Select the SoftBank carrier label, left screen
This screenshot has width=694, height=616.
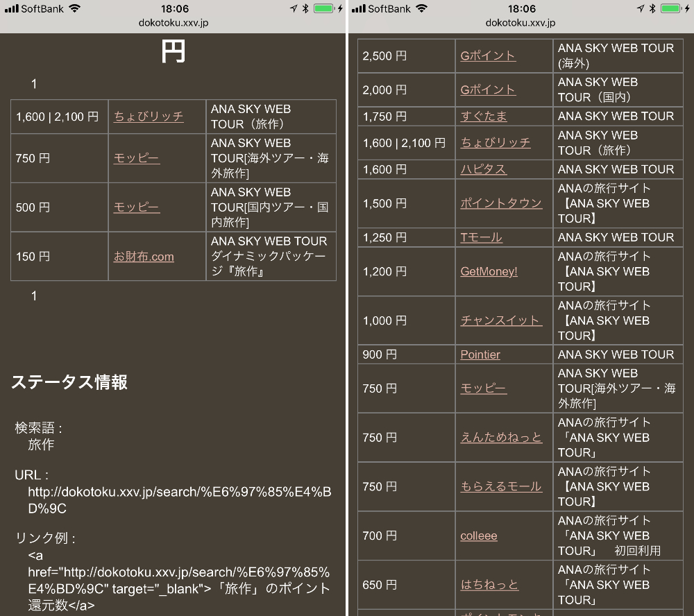[x=42, y=8]
